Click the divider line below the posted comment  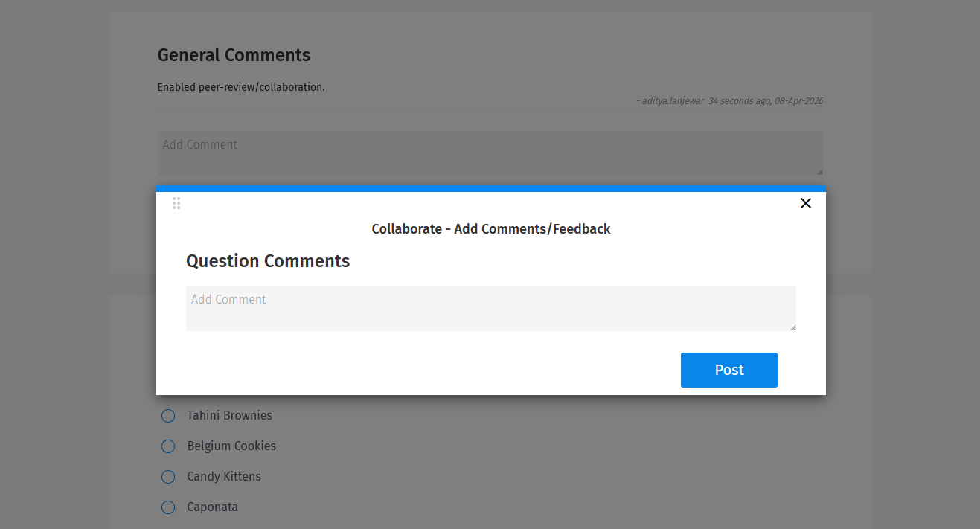pos(491,112)
